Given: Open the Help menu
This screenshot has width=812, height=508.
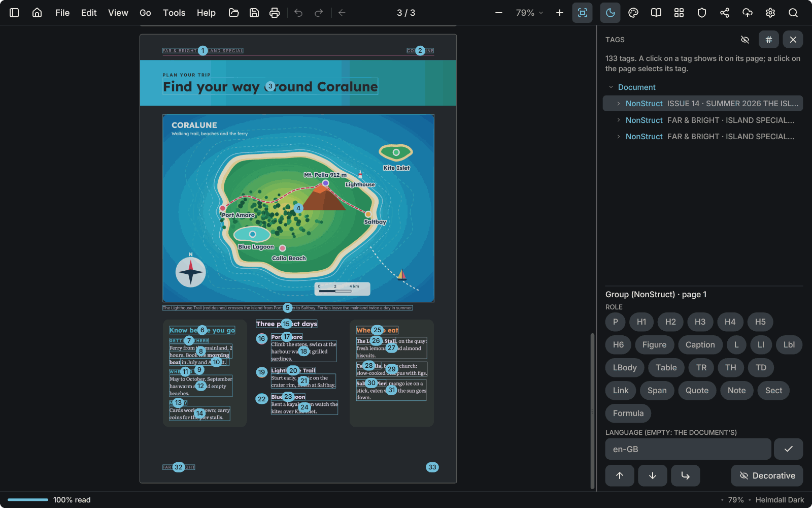Looking at the screenshot, I should pos(206,13).
